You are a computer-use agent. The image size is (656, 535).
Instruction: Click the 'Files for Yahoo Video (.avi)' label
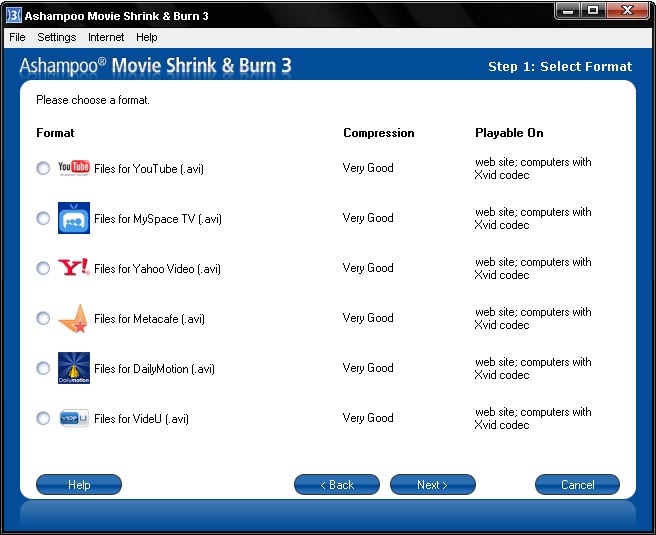point(157,269)
